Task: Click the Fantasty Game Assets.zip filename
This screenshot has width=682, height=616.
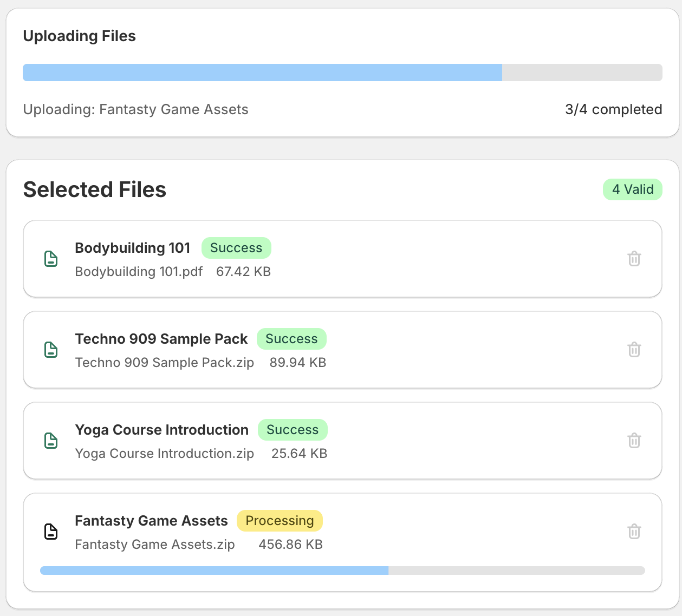Action: [155, 545]
